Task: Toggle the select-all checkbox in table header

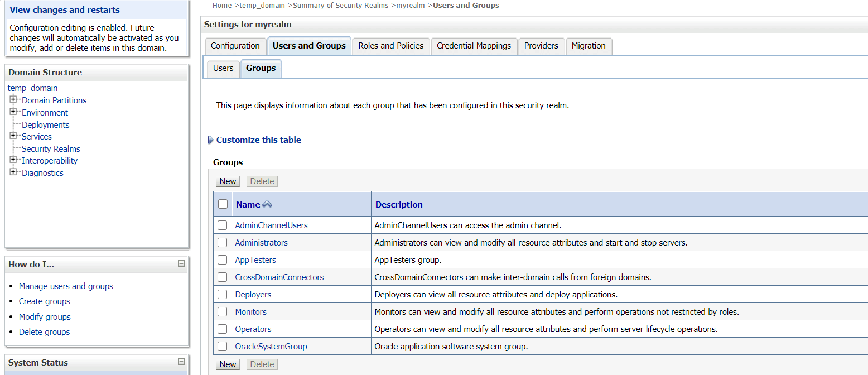Action: click(223, 204)
